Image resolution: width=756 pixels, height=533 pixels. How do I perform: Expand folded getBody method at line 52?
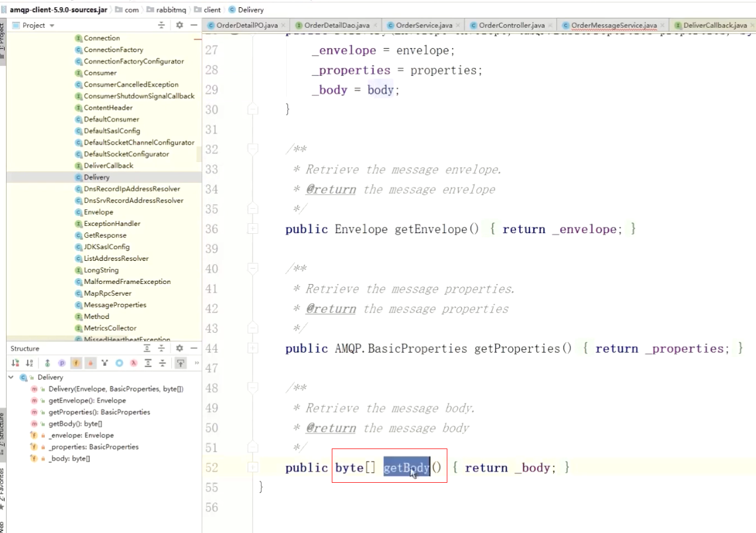252,467
